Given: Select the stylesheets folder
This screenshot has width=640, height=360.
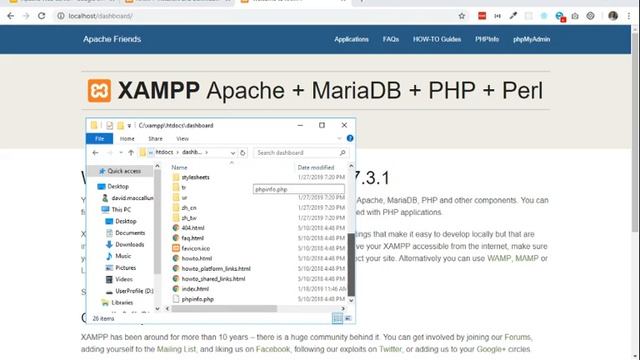Looking at the screenshot, I should point(195,177).
